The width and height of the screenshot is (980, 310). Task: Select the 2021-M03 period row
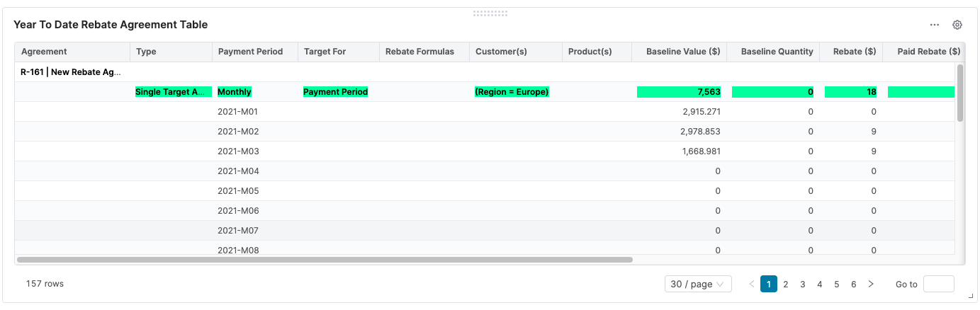(x=238, y=151)
